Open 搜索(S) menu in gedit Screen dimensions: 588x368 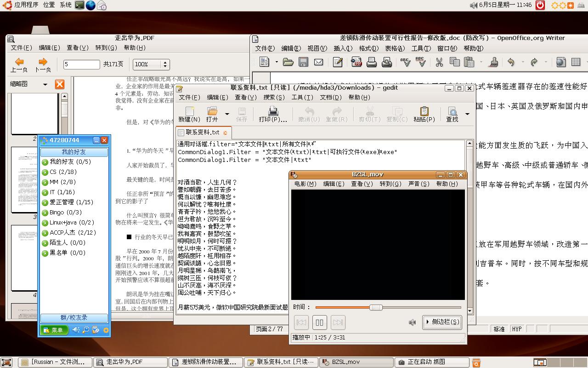tap(274, 98)
